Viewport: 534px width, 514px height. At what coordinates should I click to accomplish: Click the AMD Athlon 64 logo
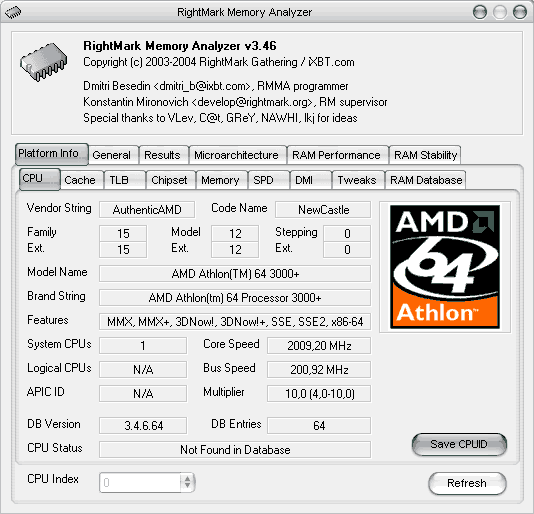tap(445, 267)
